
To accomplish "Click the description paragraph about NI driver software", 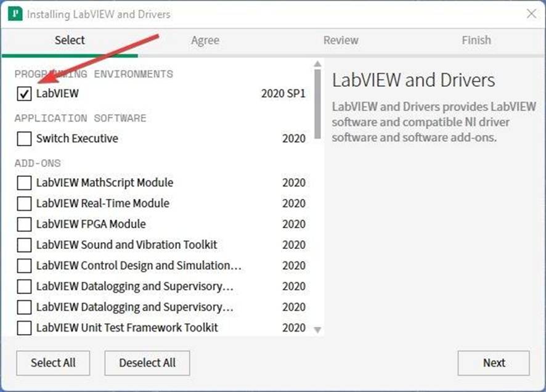I will coord(434,122).
